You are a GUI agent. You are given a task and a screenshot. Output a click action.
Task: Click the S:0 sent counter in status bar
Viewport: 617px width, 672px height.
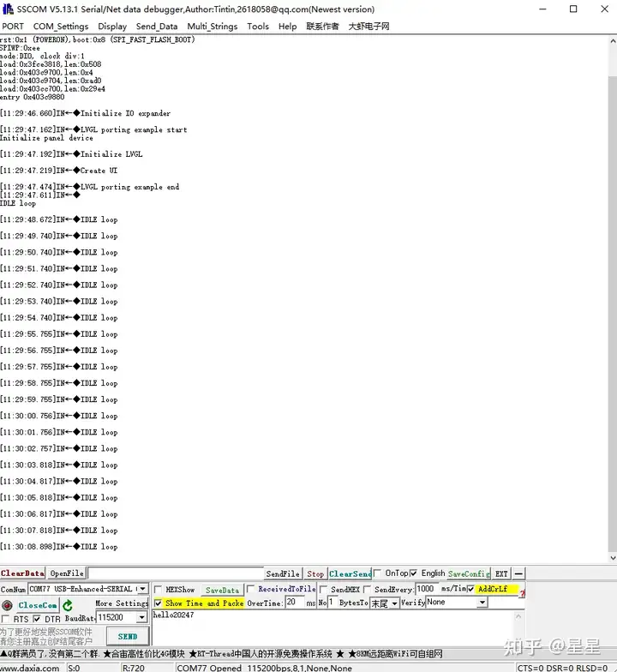(74, 667)
